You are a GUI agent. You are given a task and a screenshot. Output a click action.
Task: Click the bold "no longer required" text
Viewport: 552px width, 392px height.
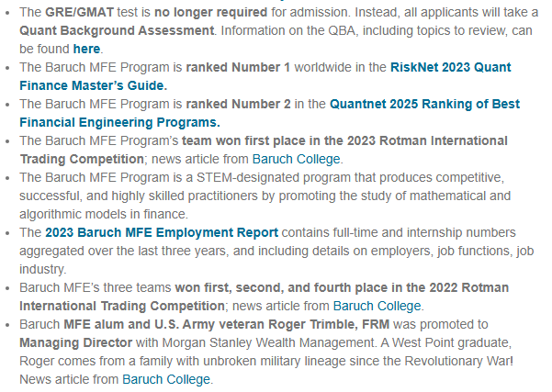tap(212, 12)
